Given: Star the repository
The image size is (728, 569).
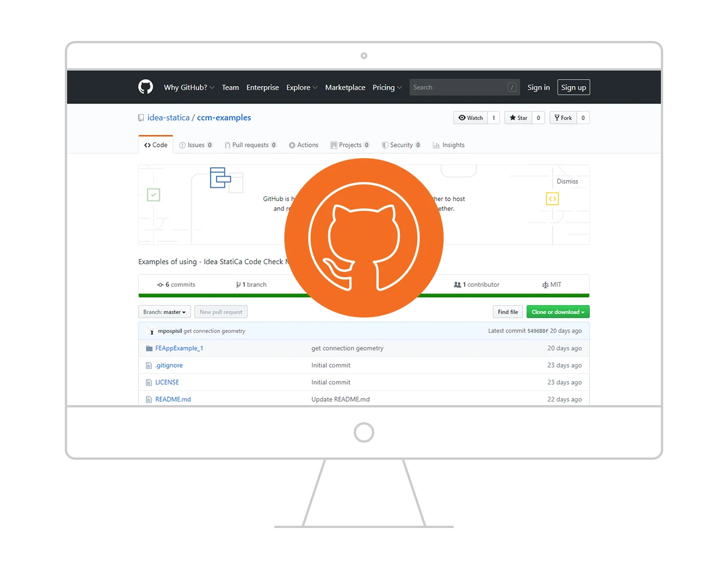Looking at the screenshot, I should pos(518,118).
